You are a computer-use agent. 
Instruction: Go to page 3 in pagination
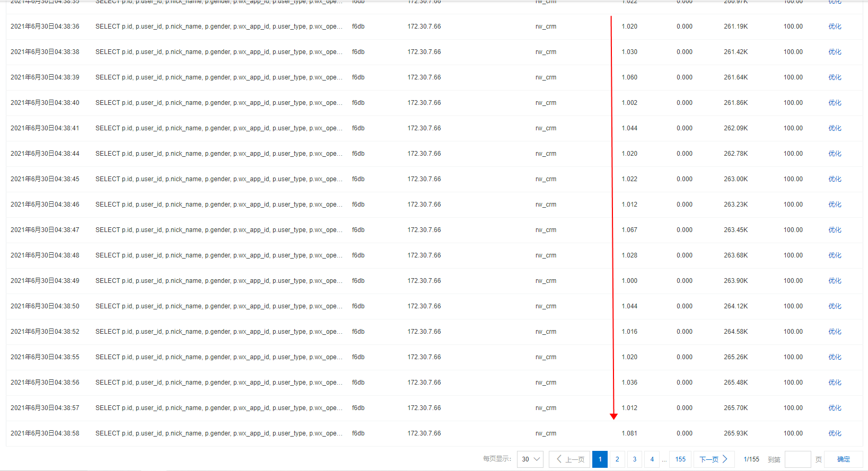(x=635, y=459)
